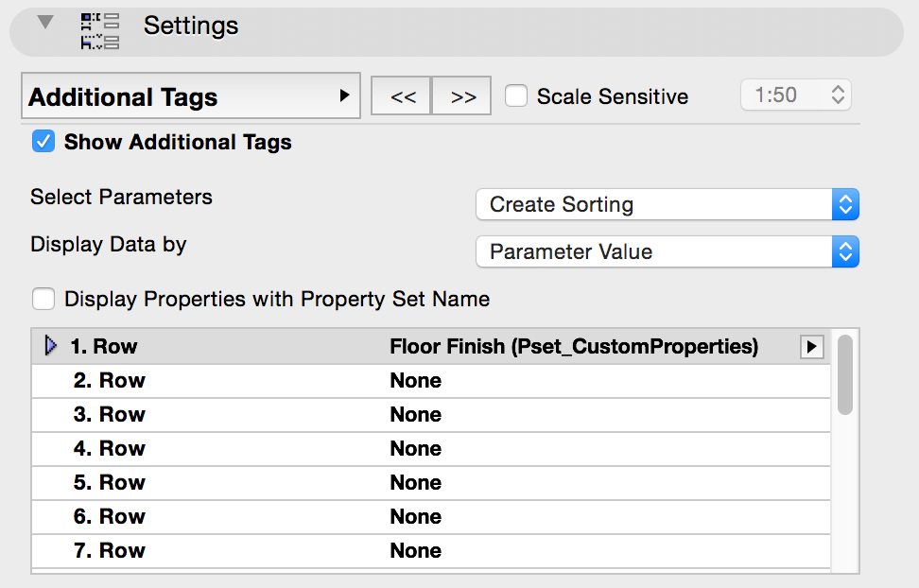
Task: Click the None value in 4. Row
Action: pyautogui.click(x=416, y=449)
